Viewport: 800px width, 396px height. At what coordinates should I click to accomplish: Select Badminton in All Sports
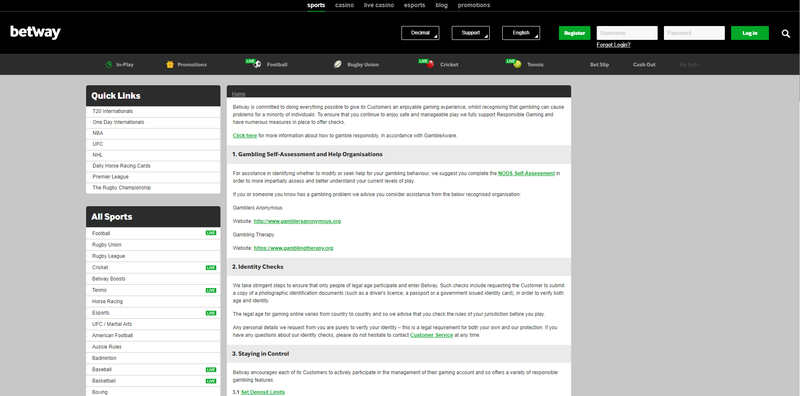coord(153,358)
